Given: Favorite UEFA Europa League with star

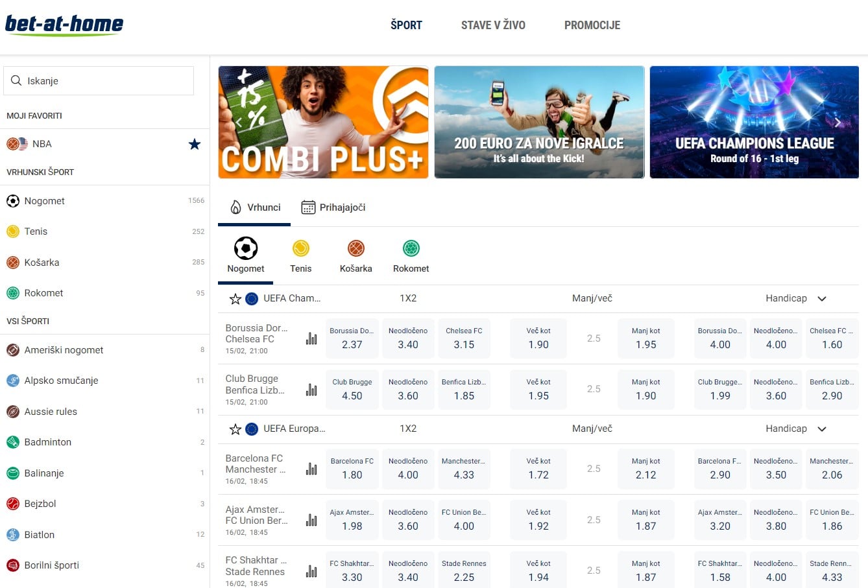Looking at the screenshot, I should pos(235,429).
